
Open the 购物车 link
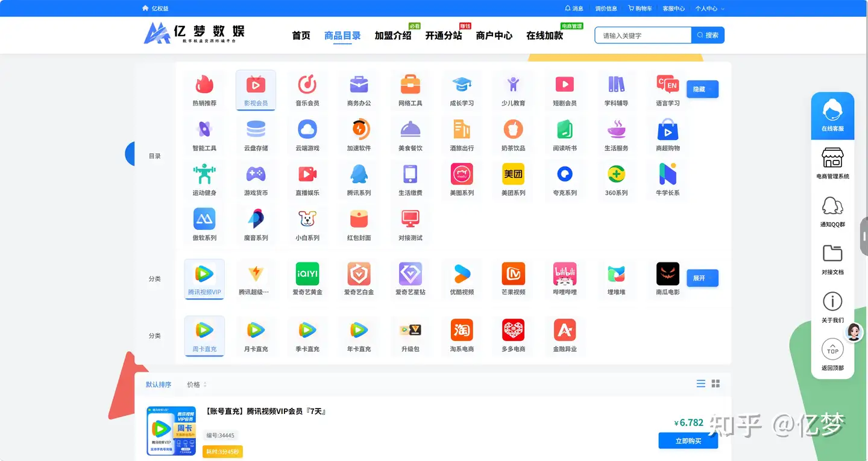click(640, 8)
